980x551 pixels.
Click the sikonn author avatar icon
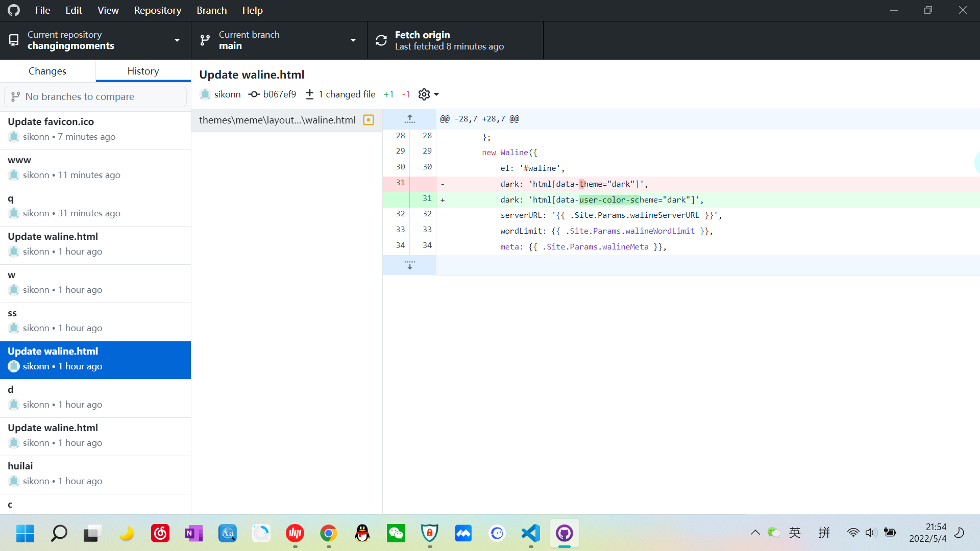(205, 94)
